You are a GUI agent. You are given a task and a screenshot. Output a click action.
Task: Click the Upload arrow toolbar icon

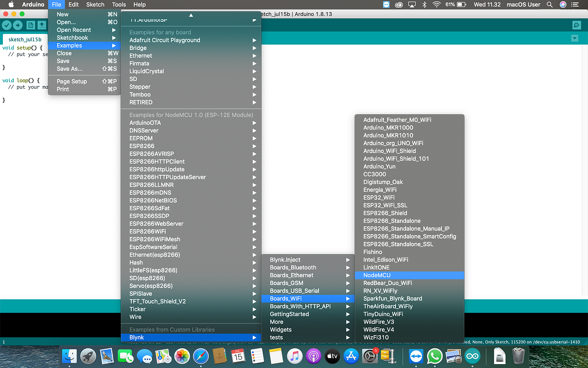(18, 25)
